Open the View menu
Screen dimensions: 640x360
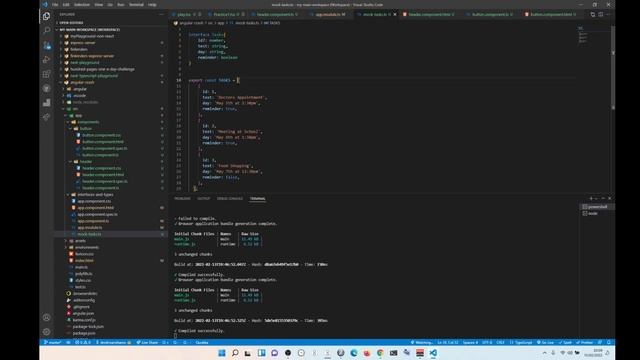point(98,5)
